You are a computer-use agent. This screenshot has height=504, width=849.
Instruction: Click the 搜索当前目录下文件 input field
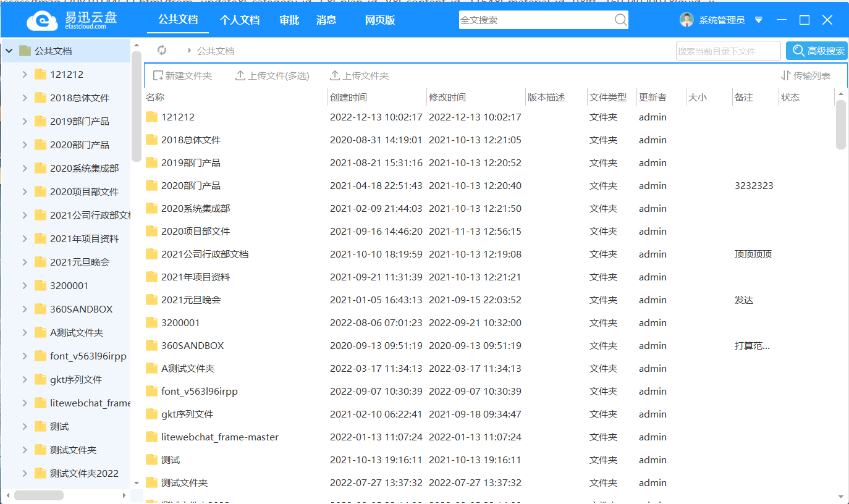tap(728, 51)
